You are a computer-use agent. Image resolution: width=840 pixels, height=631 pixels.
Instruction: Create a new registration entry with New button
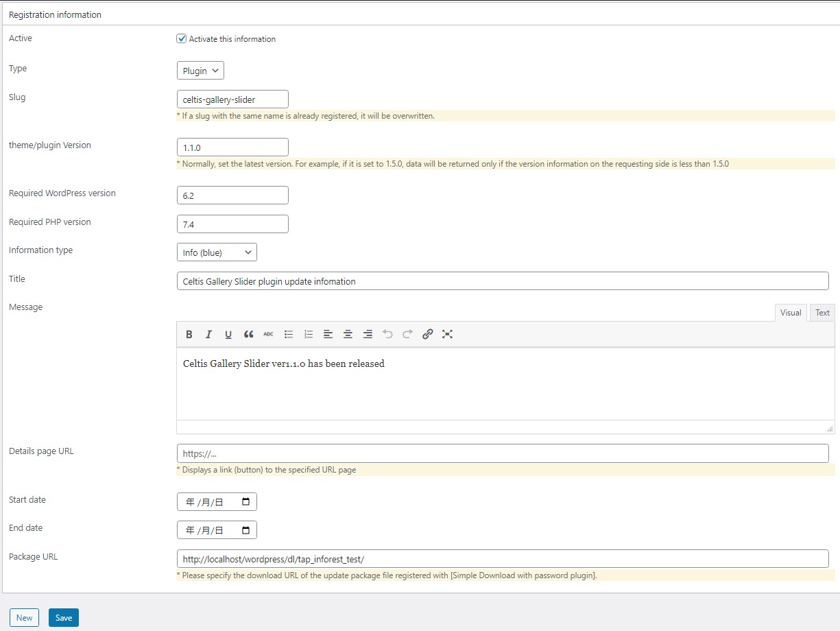tap(24, 617)
